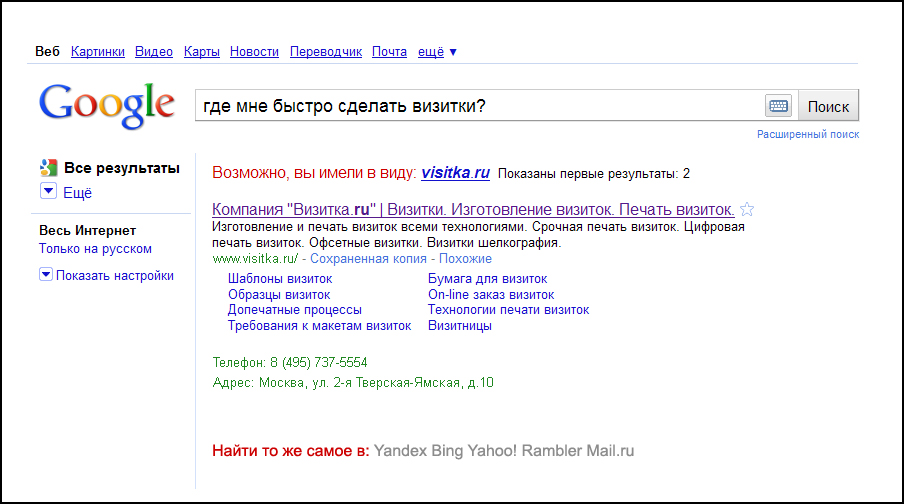Search the same in Yandex
Screen dimensions: 904x504
pos(400,450)
